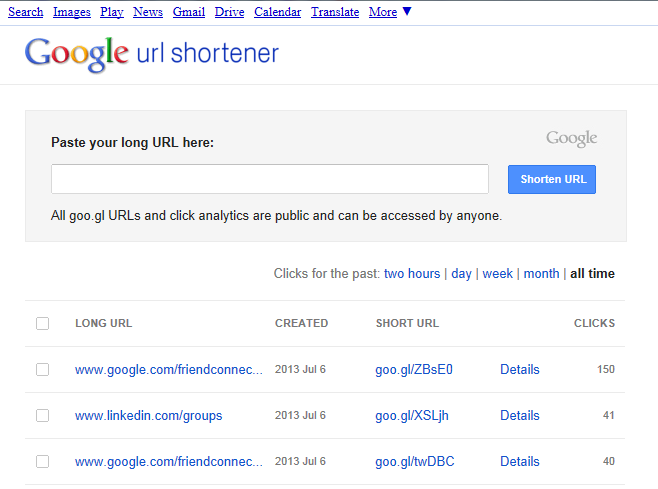The height and width of the screenshot is (489, 658).
Task: Toggle the select-all checkbox in table header
Action: tap(42, 323)
